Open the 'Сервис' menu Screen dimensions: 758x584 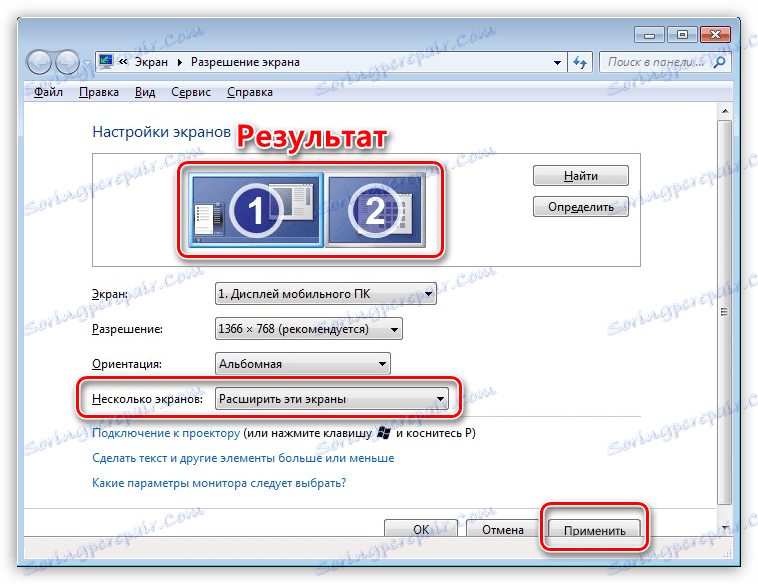point(190,92)
